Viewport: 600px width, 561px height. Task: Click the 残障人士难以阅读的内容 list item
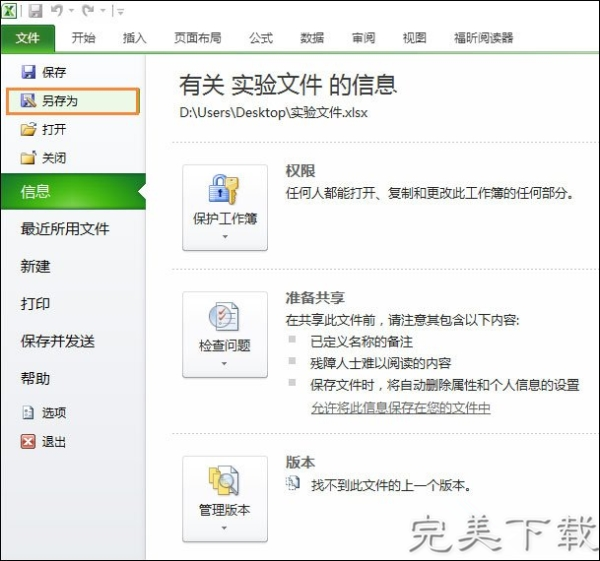(381, 363)
